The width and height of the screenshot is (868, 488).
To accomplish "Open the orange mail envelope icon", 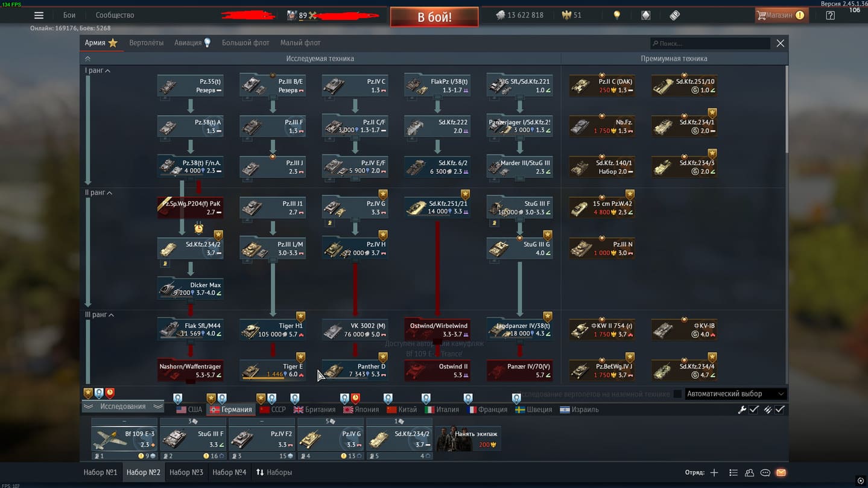I will coord(781,473).
